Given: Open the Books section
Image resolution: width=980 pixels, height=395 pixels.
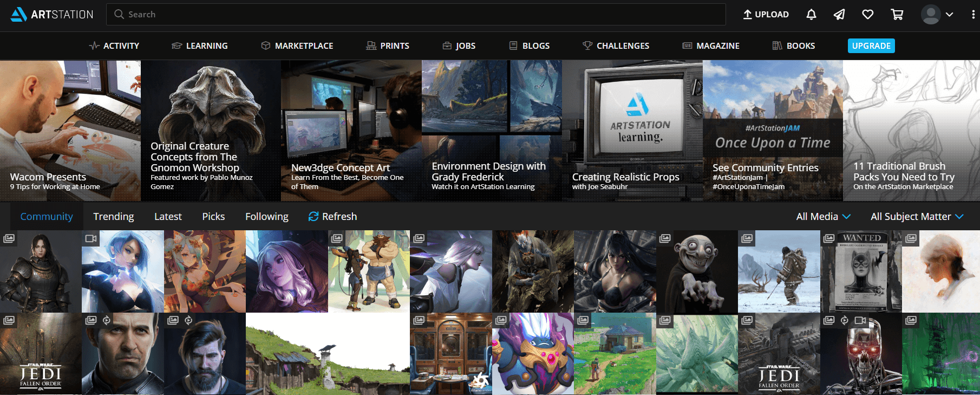Looking at the screenshot, I should pos(794,46).
